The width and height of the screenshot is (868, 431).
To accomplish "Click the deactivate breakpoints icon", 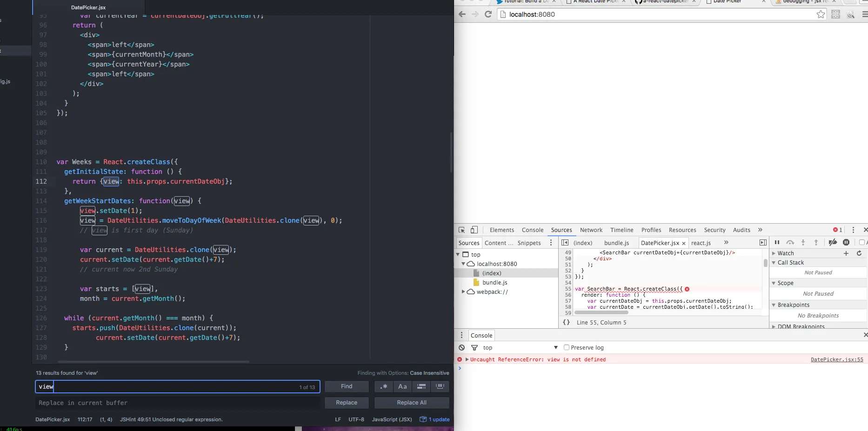I will [833, 242].
